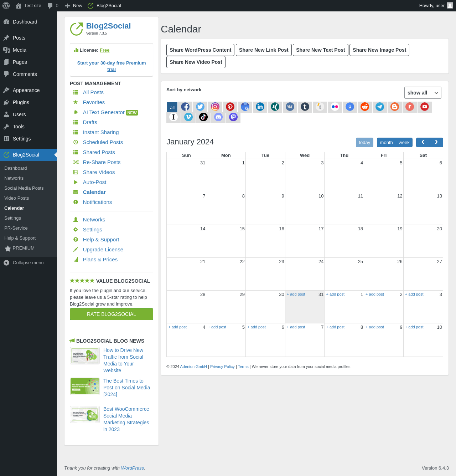Image resolution: width=456 pixels, height=476 pixels.
Task: Open Media in the WordPress sidebar
Action: point(28,50)
